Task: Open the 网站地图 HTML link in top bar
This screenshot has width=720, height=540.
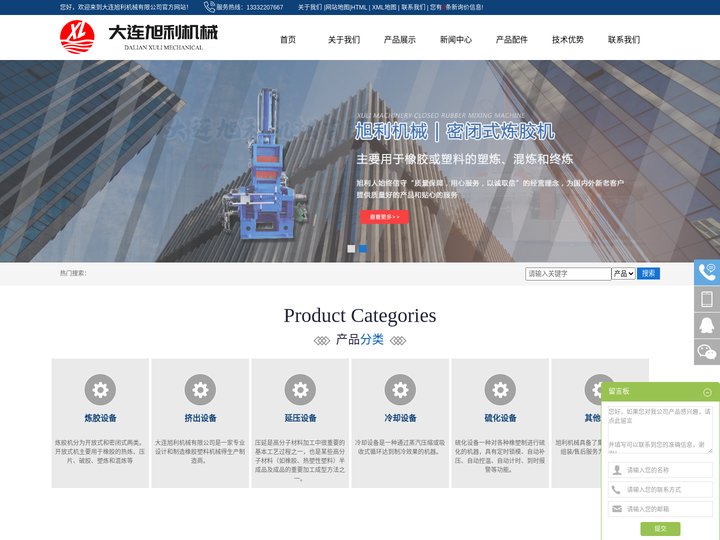Action: [x=346, y=7]
